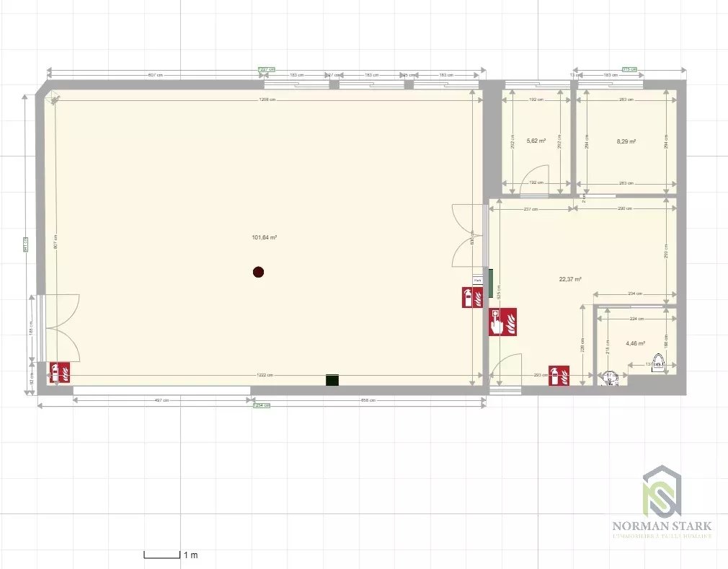This screenshot has width=728, height=569.
Task: Select the dark red round column marker
Action: click(x=258, y=272)
